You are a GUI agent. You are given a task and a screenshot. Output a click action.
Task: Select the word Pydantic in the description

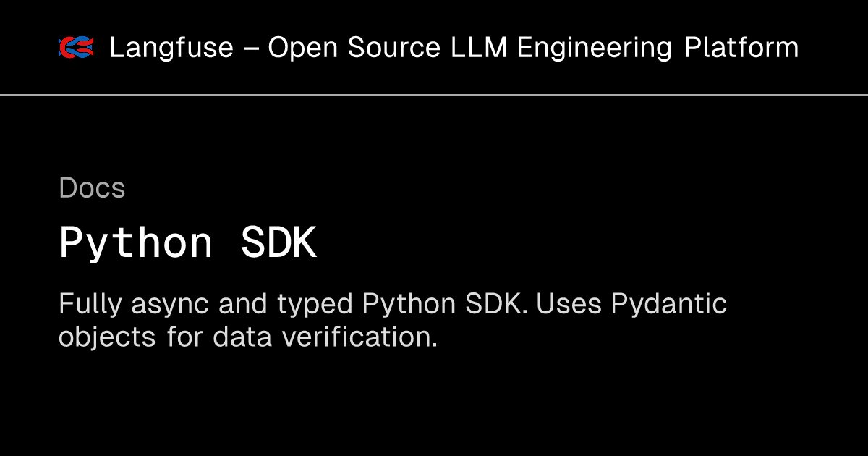tap(669, 305)
